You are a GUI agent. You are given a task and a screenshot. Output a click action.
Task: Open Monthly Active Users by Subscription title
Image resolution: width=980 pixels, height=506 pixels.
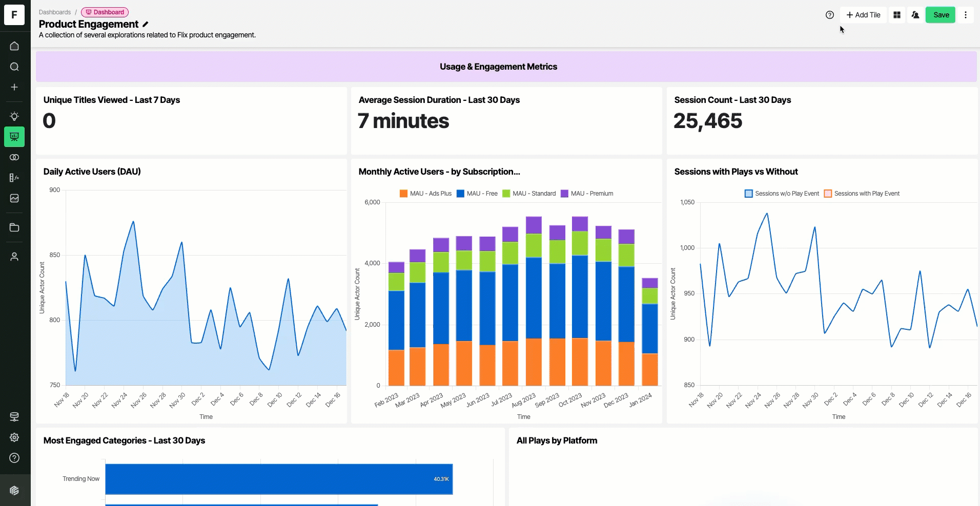(x=439, y=172)
